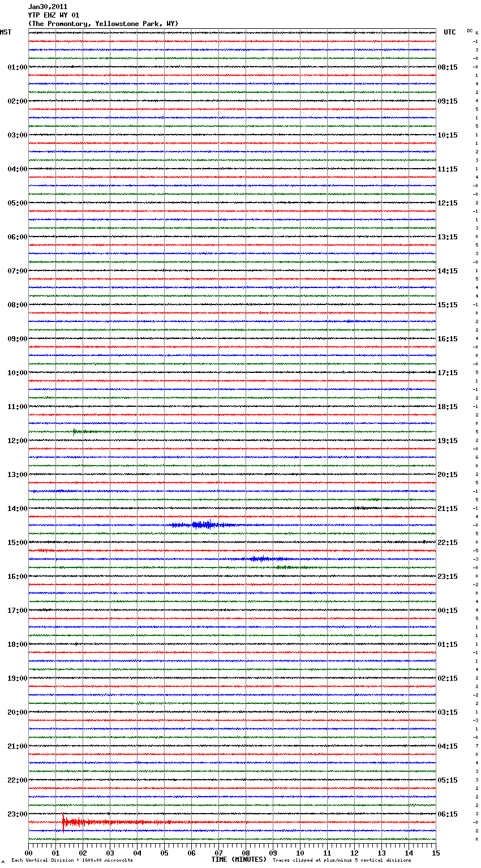Click the DC column header
The width and height of the screenshot is (481, 868).
coord(470,30)
